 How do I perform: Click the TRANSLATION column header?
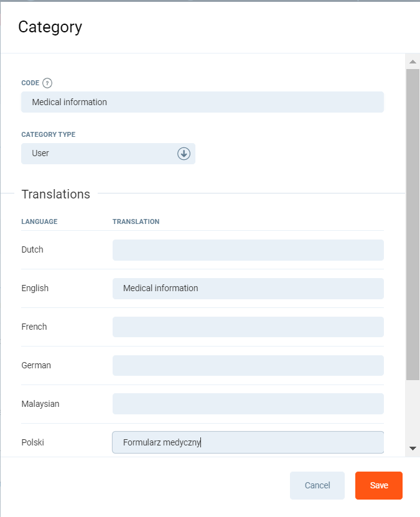(x=136, y=221)
